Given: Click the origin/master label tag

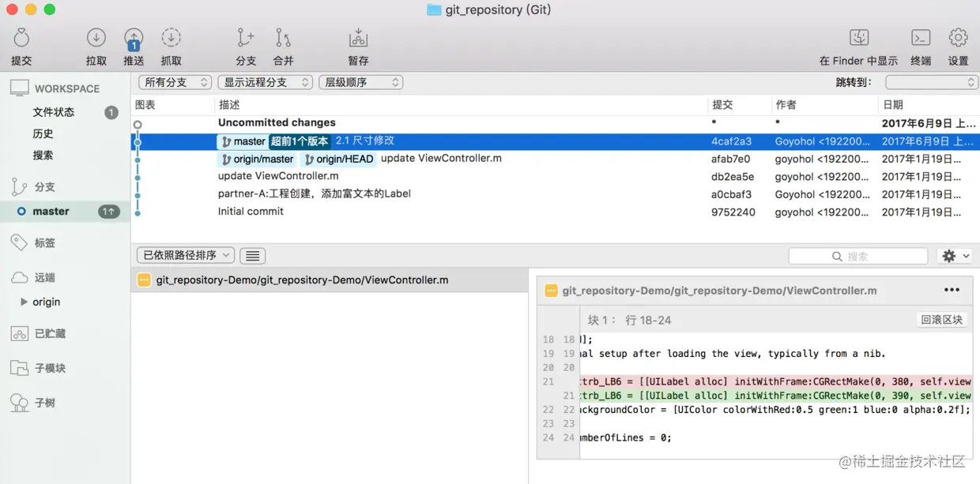Looking at the screenshot, I should tap(257, 159).
